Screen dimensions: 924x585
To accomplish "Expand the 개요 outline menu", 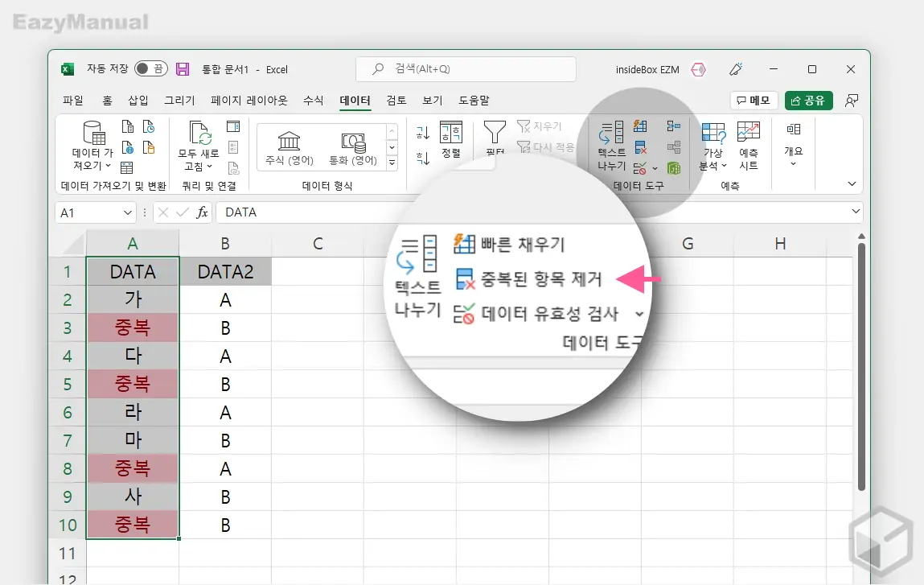I will coord(793,145).
